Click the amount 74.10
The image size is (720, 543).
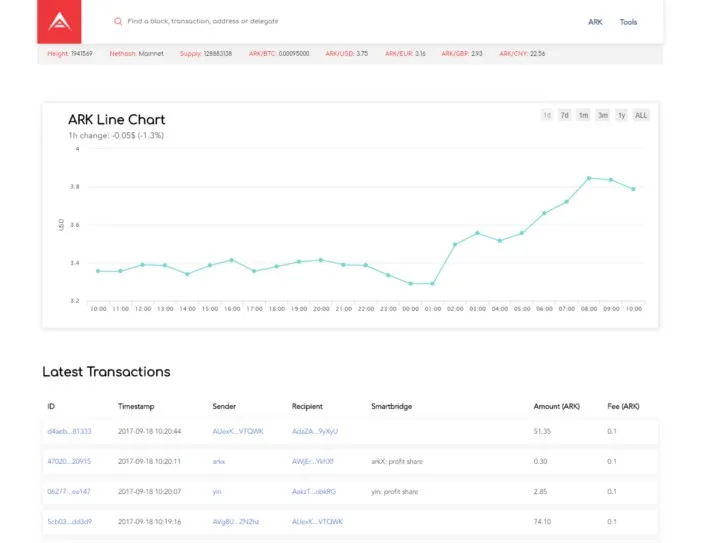(x=542, y=521)
